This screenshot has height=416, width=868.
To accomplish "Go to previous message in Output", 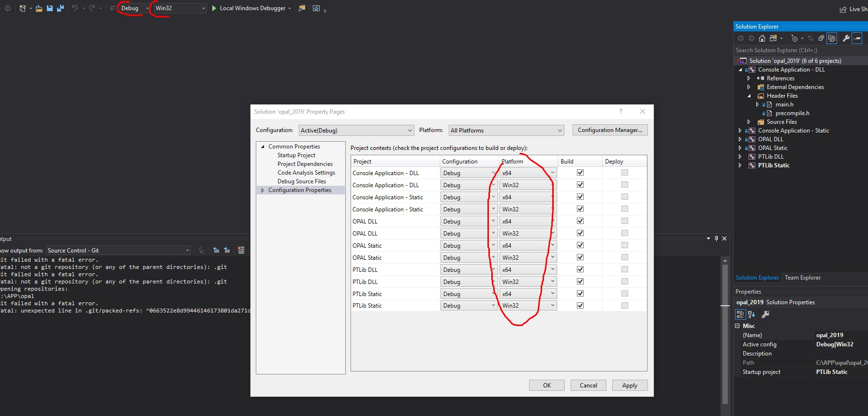I will tap(216, 250).
